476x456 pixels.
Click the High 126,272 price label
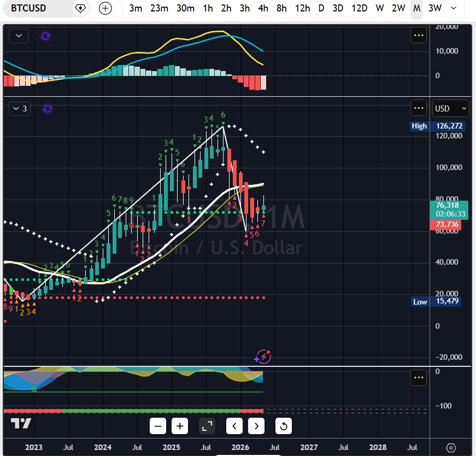point(437,126)
